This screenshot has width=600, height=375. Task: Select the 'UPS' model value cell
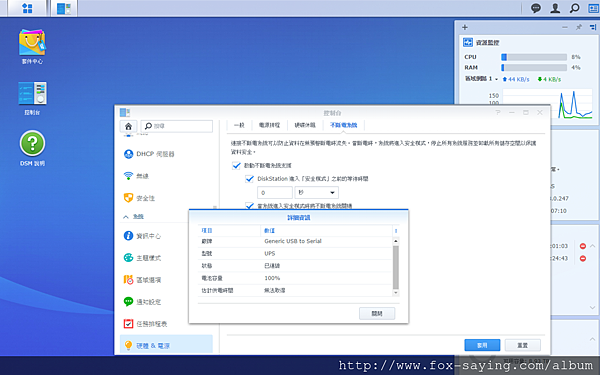pyautogui.click(x=269, y=253)
